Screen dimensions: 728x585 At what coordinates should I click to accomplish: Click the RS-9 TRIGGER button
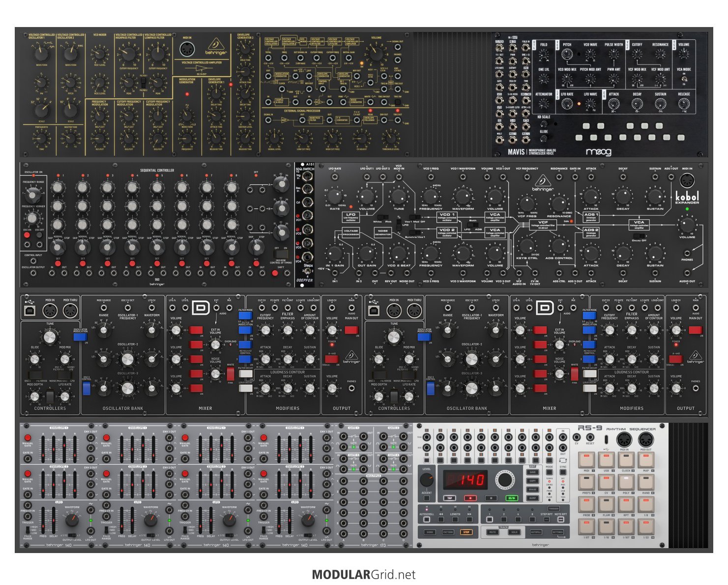tap(553, 508)
